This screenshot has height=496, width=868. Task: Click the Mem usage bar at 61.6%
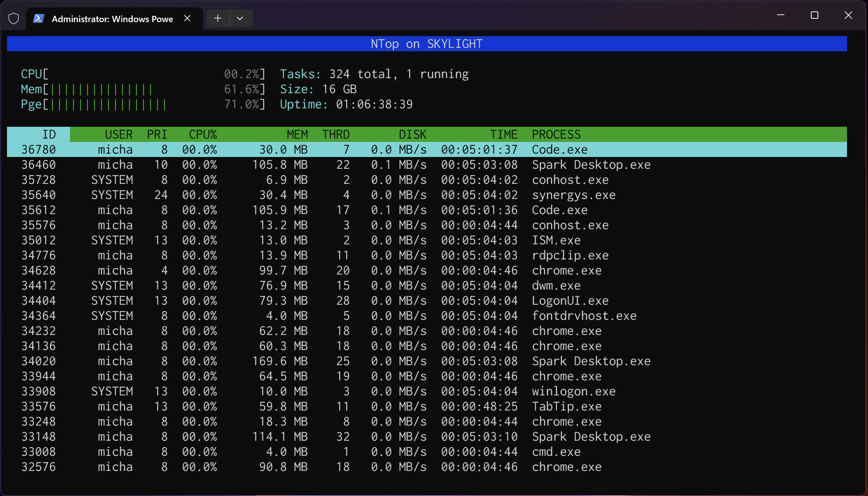pos(143,89)
